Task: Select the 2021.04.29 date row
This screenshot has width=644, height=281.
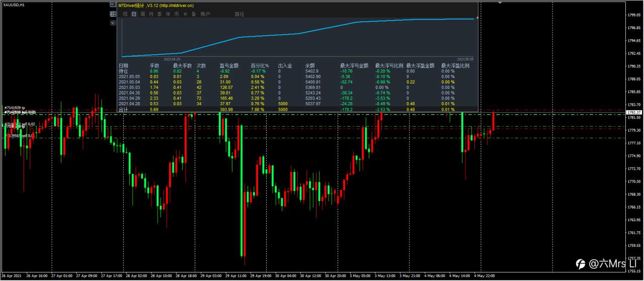Action: 128,99
